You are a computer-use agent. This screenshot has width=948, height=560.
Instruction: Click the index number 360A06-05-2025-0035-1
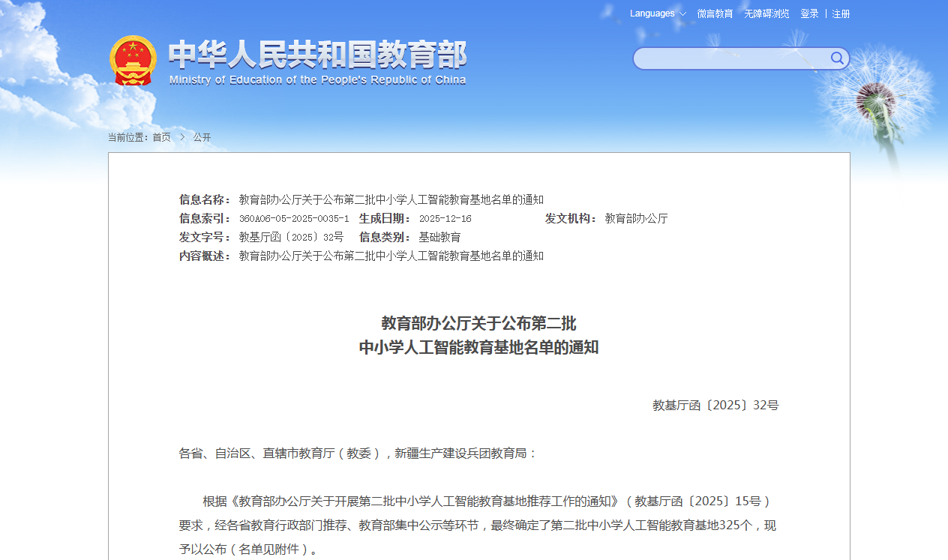click(294, 219)
